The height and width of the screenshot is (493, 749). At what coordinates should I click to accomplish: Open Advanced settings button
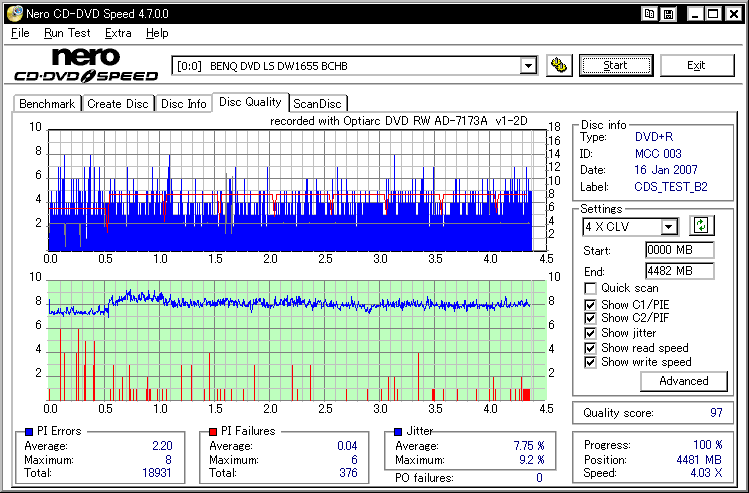684,381
